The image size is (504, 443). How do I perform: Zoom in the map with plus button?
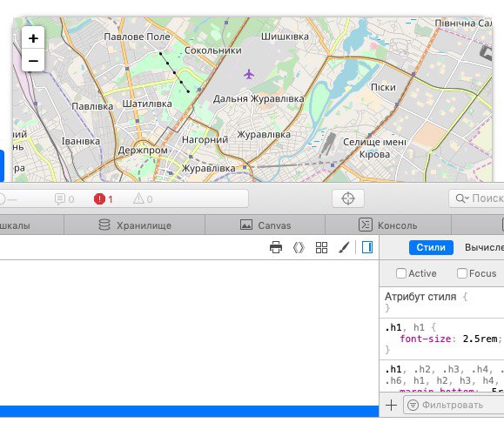[33, 38]
